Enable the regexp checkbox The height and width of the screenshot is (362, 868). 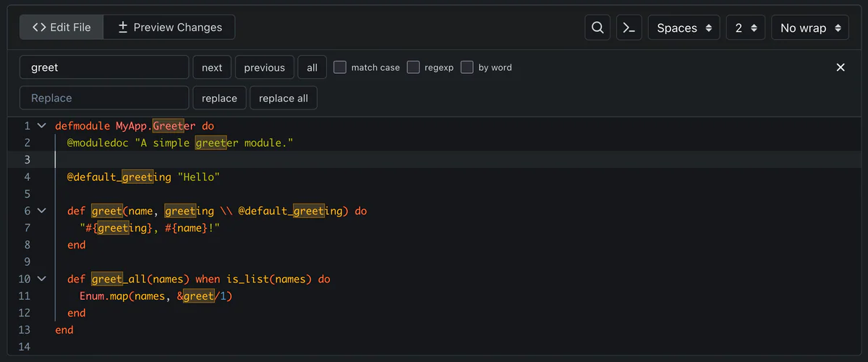click(x=413, y=67)
